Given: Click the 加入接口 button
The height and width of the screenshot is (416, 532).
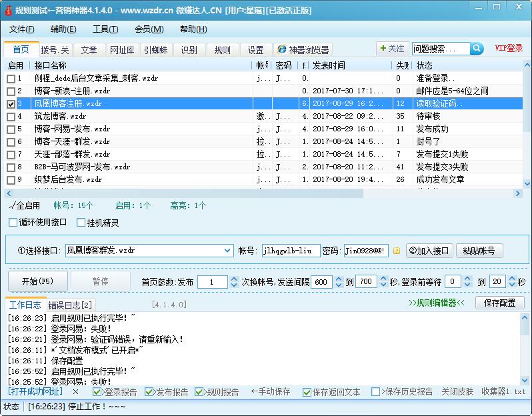Looking at the screenshot, I should 429,251.
